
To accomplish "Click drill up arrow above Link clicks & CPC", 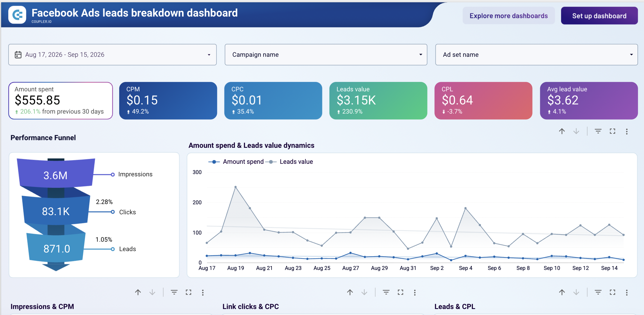I will 350,292.
